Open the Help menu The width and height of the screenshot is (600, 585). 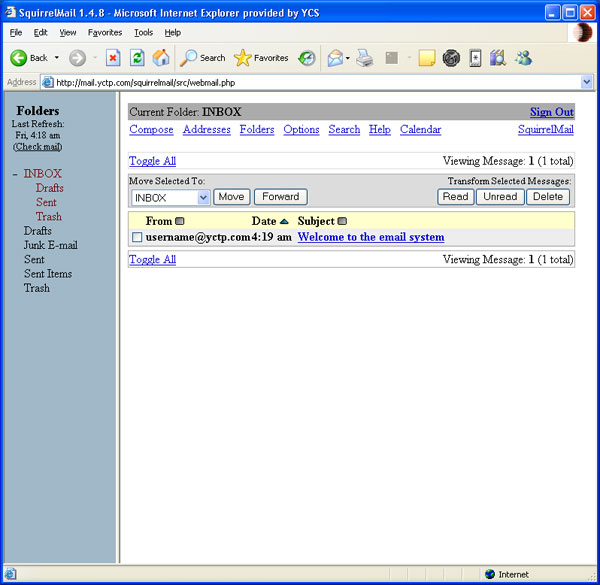coord(173,33)
